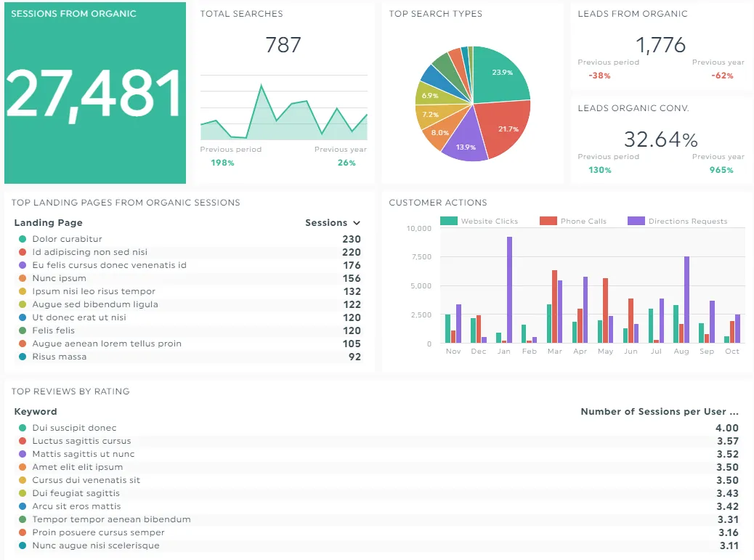Open the Tempor tempor aenean bibendum keyword row

[x=111, y=519]
